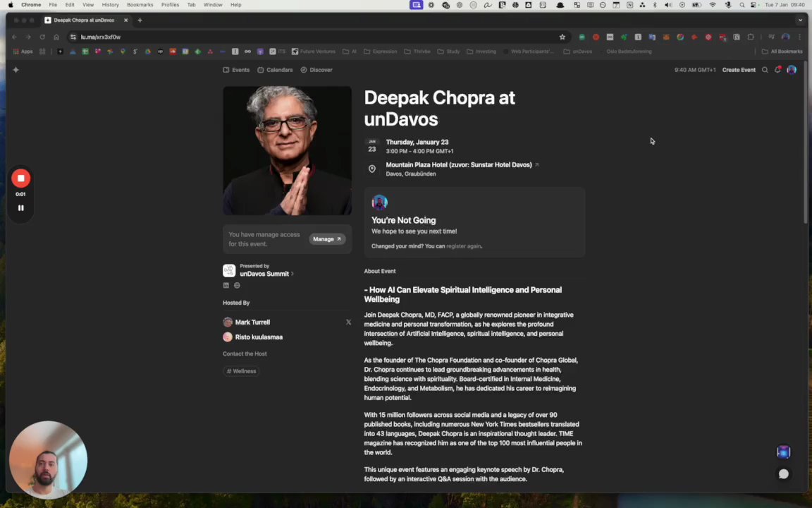Click the unDavos Summit logo icon
The image size is (812, 508).
[x=229, y=270]
